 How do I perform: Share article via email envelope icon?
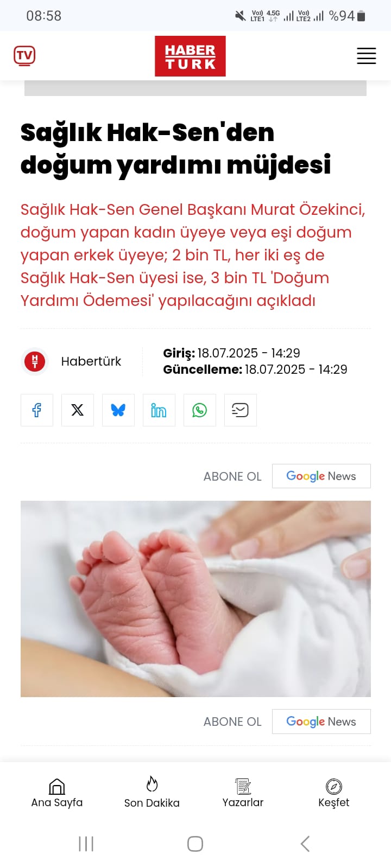(x=241, y=410)
